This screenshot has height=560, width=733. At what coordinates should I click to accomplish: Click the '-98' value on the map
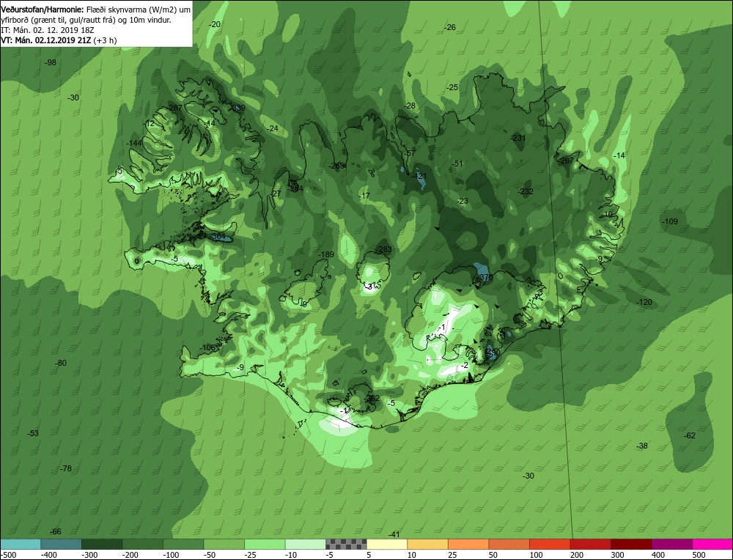(50, 62)
